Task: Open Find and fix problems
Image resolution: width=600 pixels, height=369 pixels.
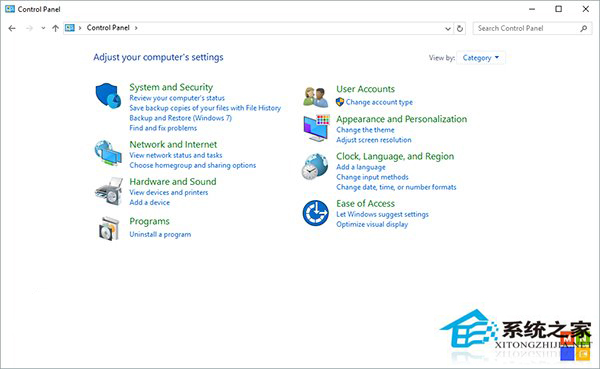Action: (163, 128)
